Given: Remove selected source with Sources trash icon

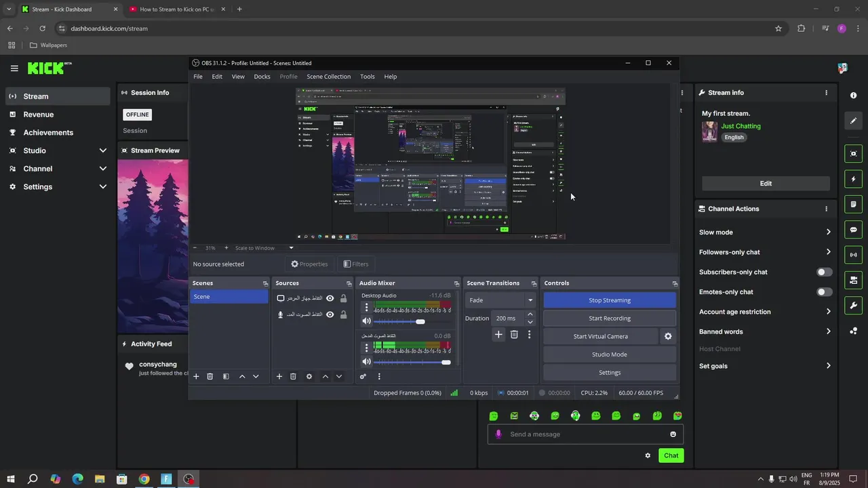Looking at the screenshot, I should point(293,376).
